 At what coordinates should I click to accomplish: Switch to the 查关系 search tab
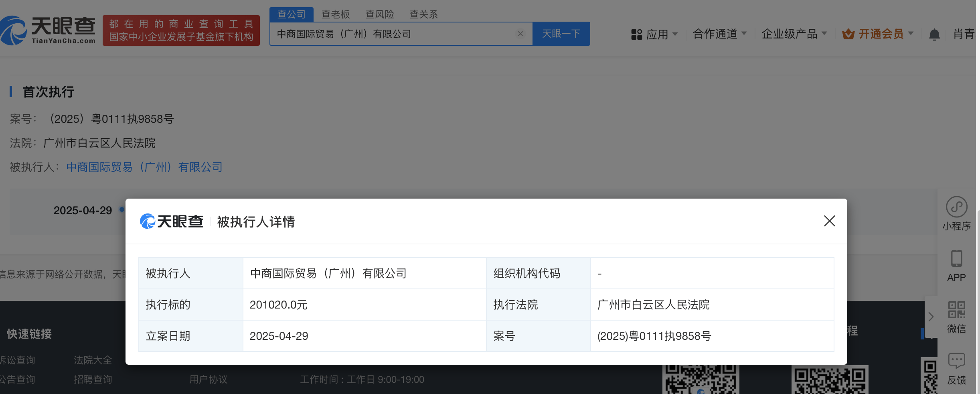pos(424,14)
